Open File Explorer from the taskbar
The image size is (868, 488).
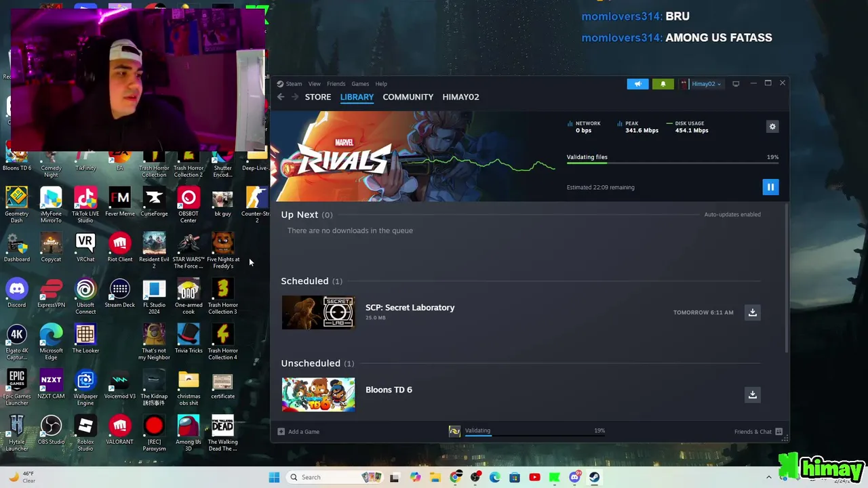435,477
